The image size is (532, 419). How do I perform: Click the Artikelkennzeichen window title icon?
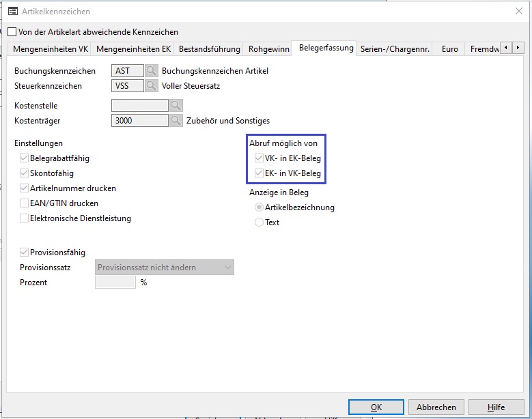pyautogui.click(x=12, y=12)
